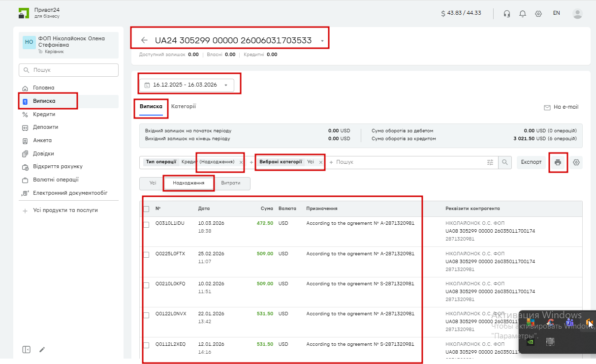596x364 pixels.
Task: Click purpose text of transaction Q0122L0NVX
Action: [360, 314]
